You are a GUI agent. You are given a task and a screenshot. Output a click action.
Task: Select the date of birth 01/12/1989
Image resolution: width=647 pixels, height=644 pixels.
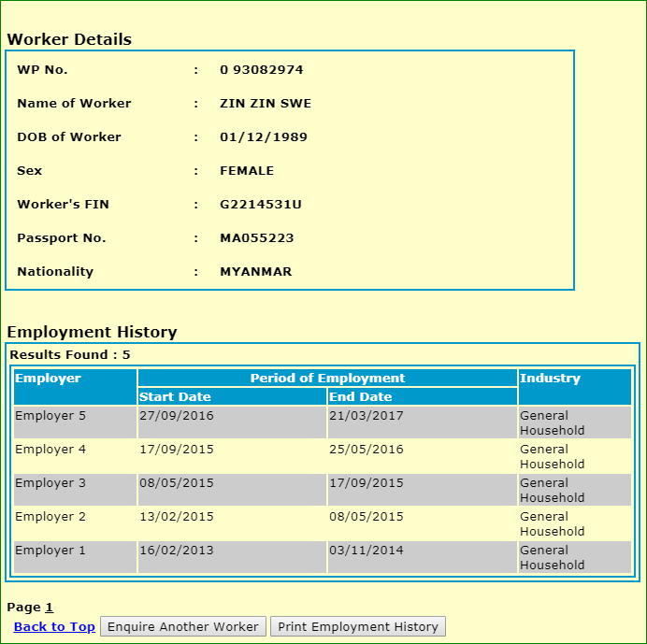(x=264, y=137)
